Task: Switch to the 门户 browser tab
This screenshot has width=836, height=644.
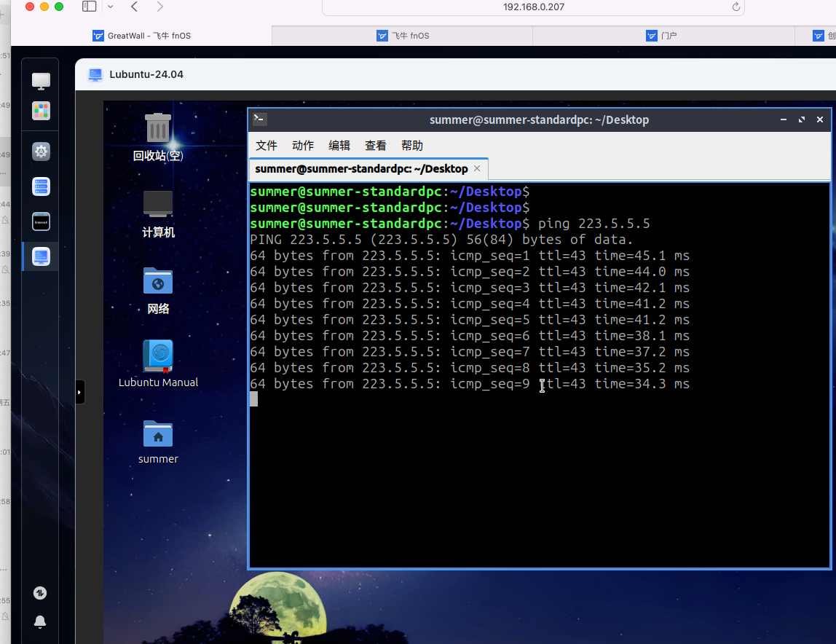Action: click(x=663, y=35)
